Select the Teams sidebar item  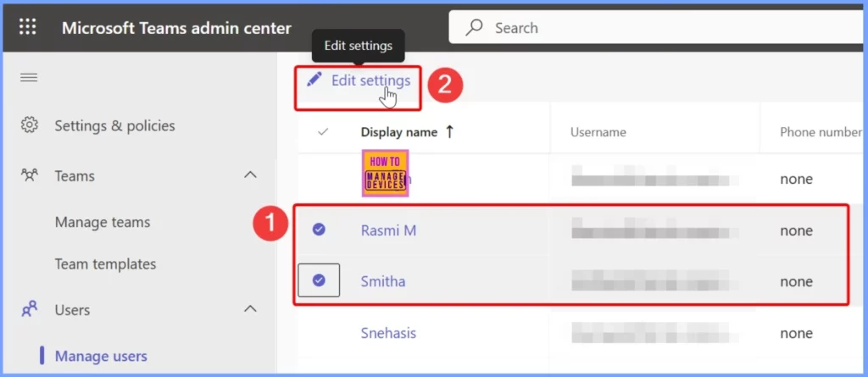pyautogui.click(x=75, y=176)
